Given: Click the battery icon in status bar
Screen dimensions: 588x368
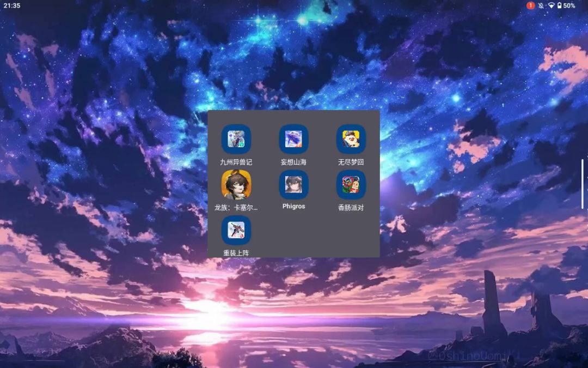Looking at the screenshot, I should click(x=559, y=5).
